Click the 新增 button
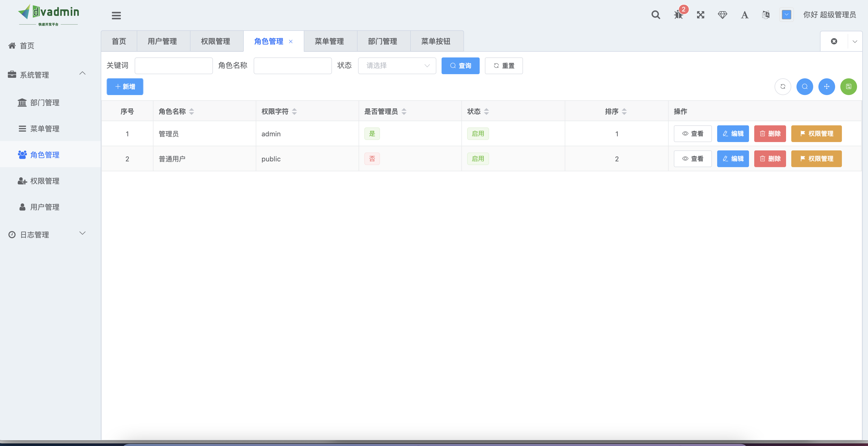This screenshot has width=868, height=446. (x=125, y=87)
